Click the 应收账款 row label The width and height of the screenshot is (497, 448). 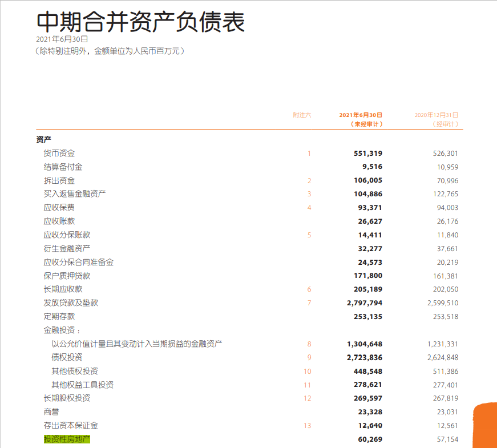point(59,221)
